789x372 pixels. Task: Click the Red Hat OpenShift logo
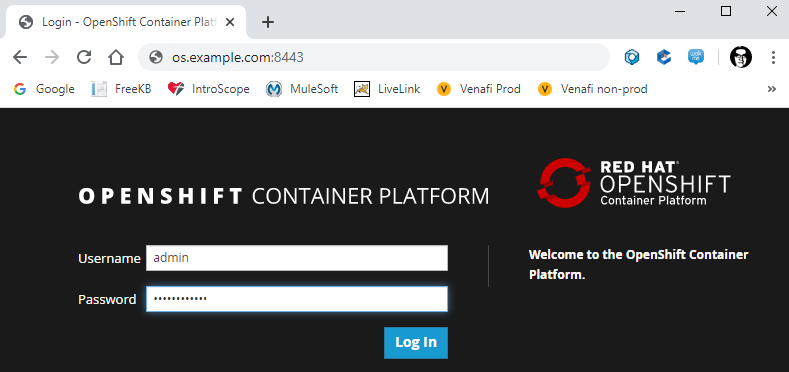[634, 183]
